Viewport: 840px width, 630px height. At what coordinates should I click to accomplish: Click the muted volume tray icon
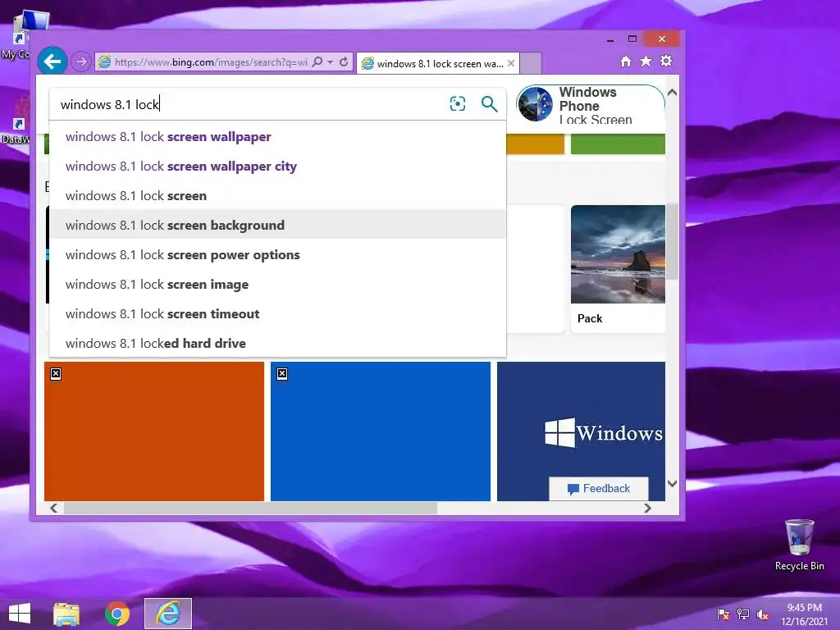click(763, 614)
